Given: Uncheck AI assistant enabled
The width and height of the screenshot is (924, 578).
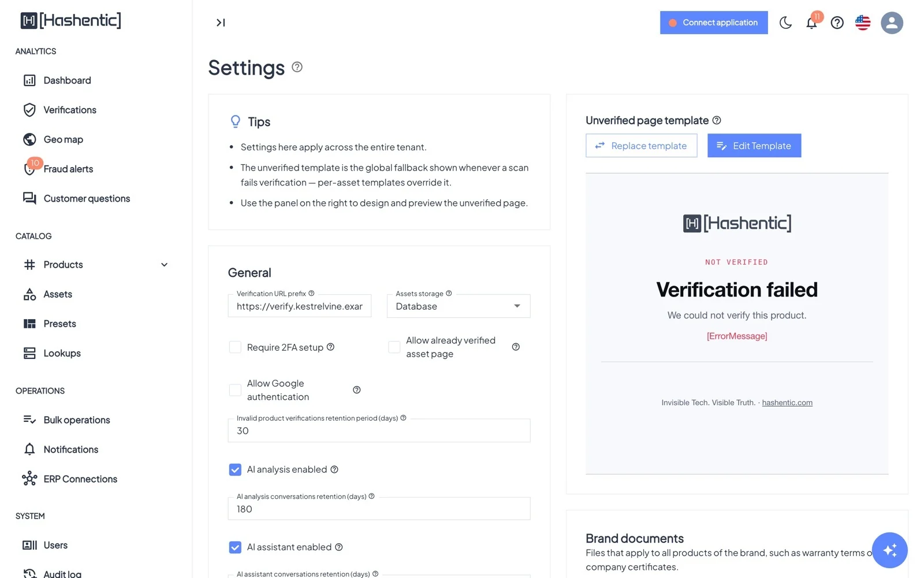Looking at the screenshot, I should click(235, 547).
